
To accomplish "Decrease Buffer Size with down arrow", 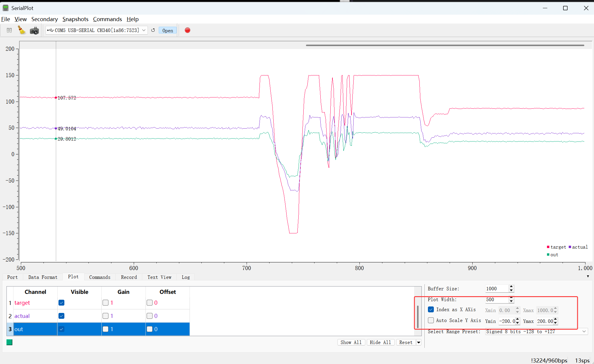I will (511, 290).
